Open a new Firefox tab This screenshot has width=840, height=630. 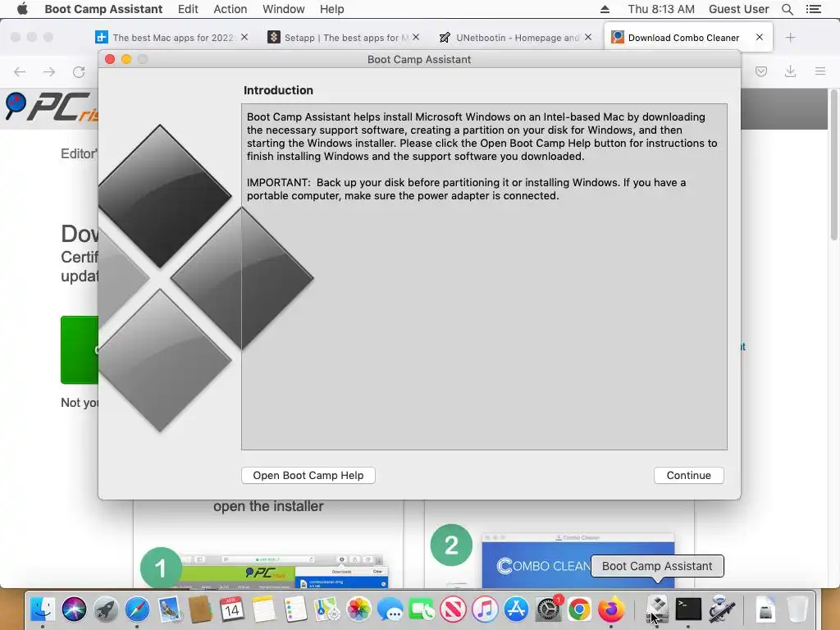[790, 38]
